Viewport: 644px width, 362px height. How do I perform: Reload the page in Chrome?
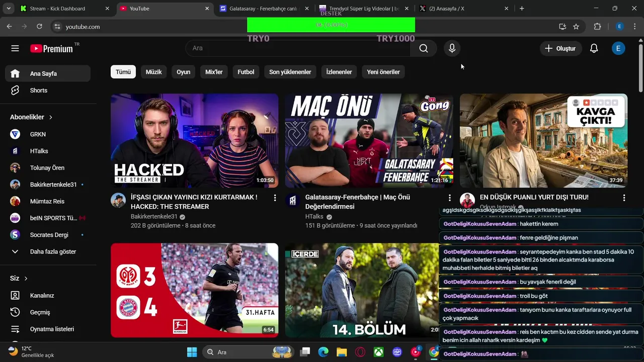(39, 27)
